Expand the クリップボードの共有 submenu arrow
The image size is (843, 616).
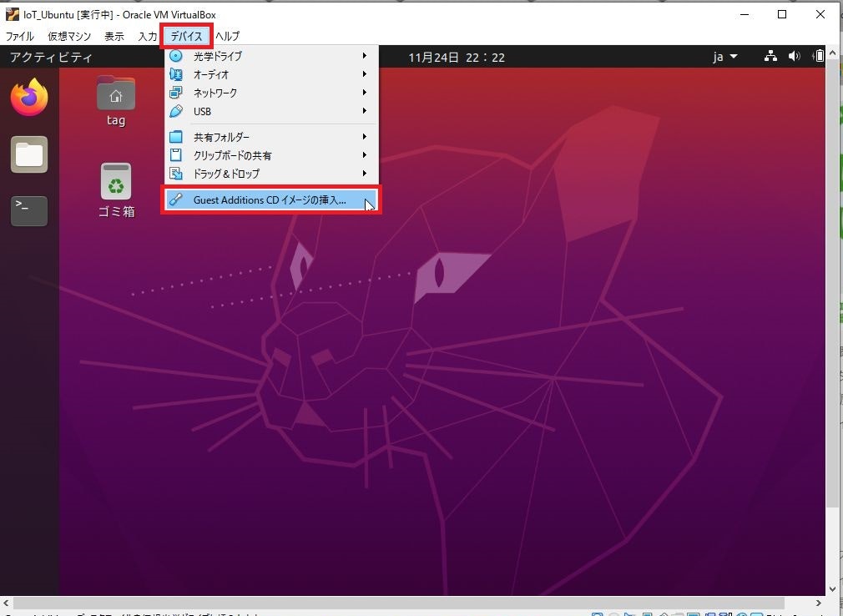pos(365,154)
